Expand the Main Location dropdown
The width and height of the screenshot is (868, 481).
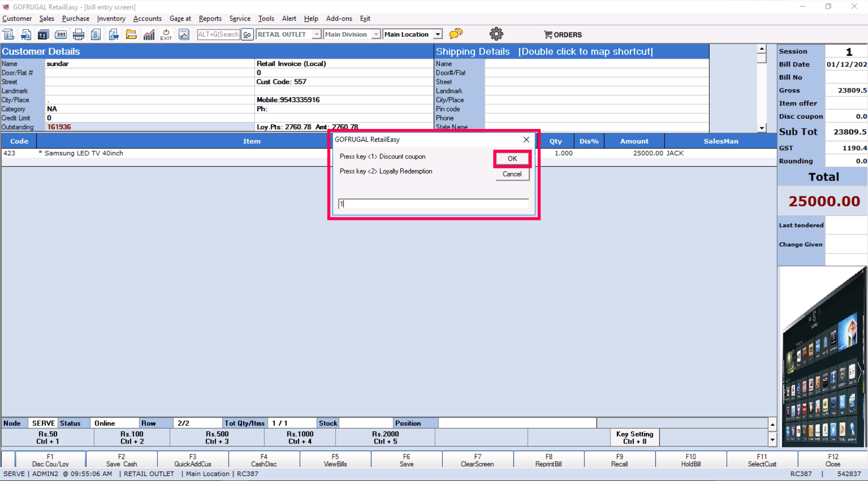(438, 34)
